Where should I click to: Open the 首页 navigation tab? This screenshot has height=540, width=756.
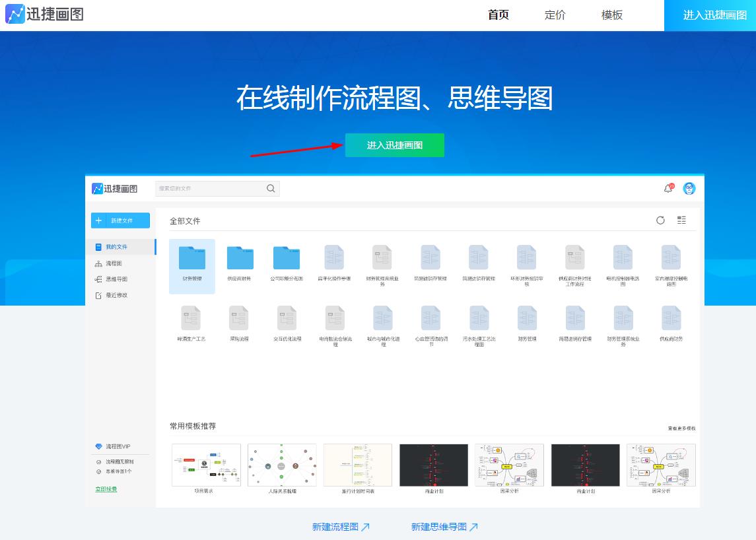(498, 15)
